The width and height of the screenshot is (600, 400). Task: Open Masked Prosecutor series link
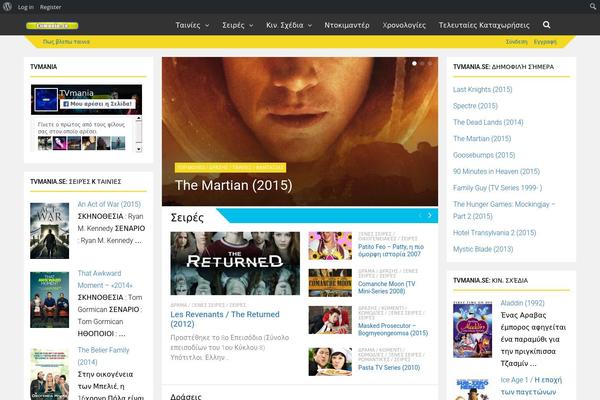(x=393, y=330)
